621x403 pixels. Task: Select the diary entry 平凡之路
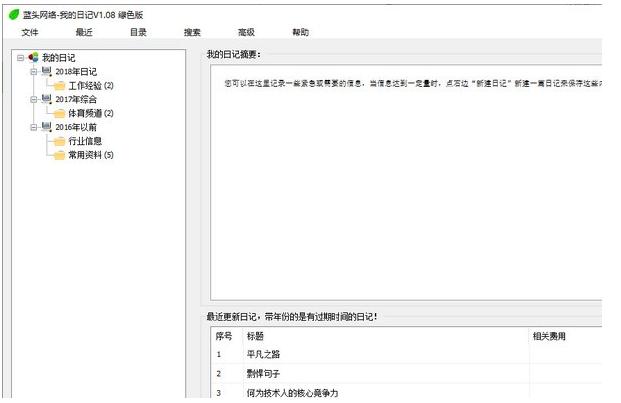click(263, 354)
